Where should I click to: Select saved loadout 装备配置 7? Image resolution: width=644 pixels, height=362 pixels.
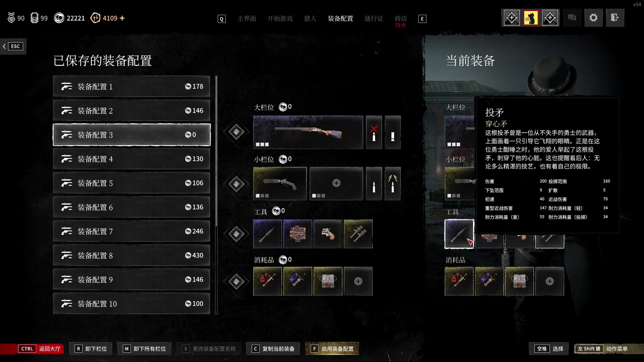tap(131, 231)
